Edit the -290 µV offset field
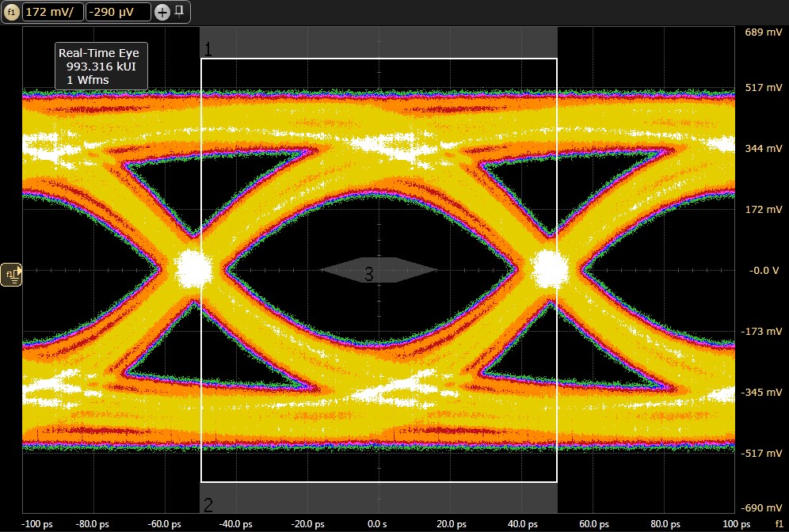The height and width of the screenshot is (532, 789). (117, 12)
